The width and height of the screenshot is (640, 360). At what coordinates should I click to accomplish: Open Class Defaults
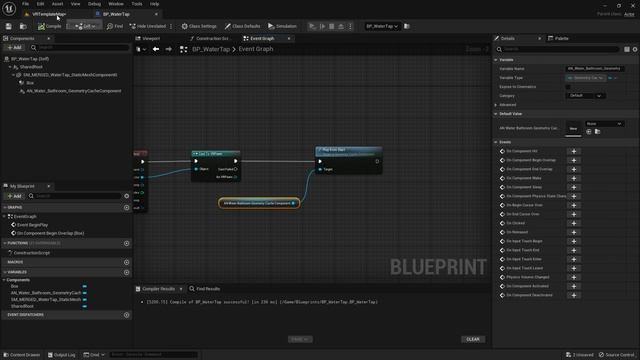coord(242,26)
